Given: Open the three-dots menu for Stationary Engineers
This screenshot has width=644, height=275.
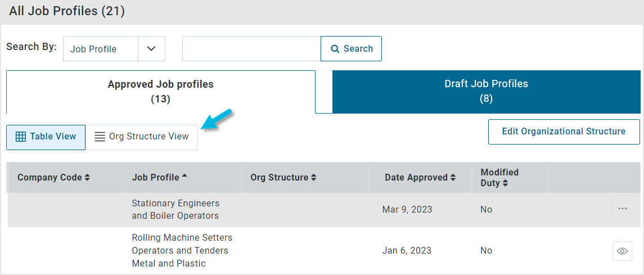Looking at the screenshot, I should point(622,209).
